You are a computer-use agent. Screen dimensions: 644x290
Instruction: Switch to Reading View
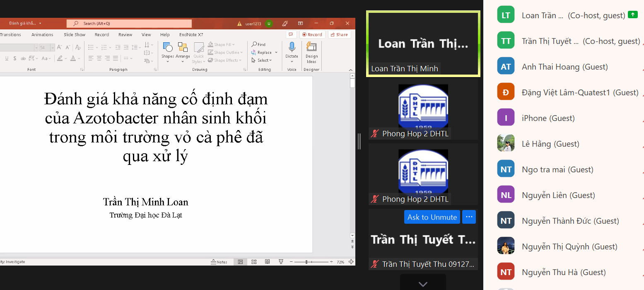(268, 262)
